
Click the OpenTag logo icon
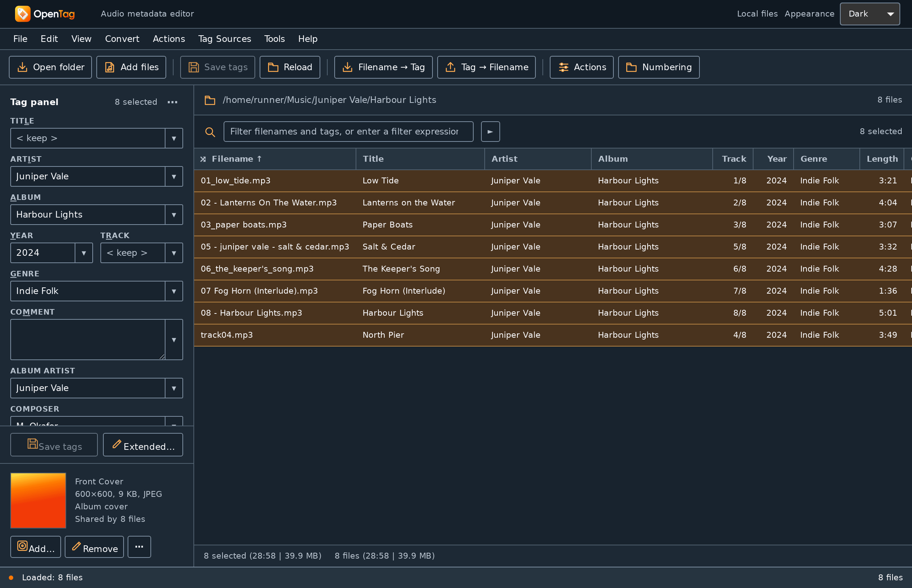22,14
